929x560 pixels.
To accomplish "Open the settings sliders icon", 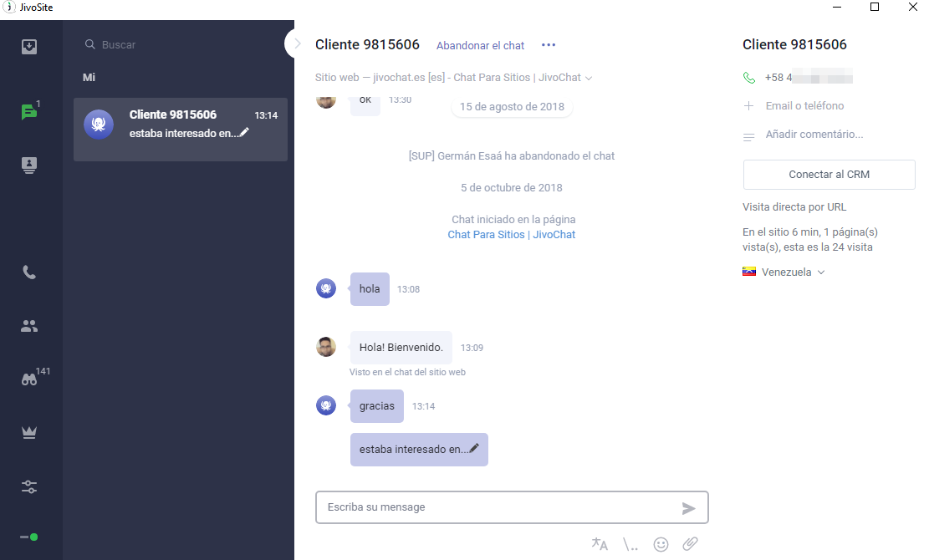I will pos(29,486).
